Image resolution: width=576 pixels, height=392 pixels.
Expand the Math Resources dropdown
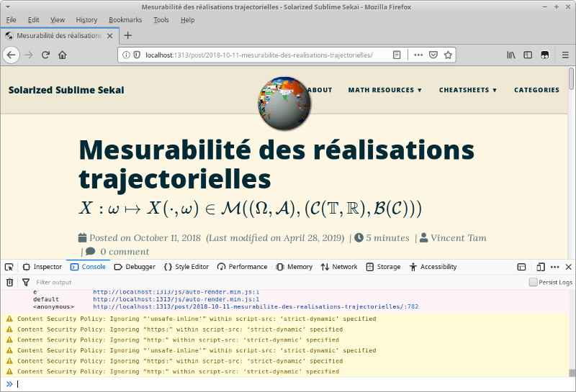point(386,91)
